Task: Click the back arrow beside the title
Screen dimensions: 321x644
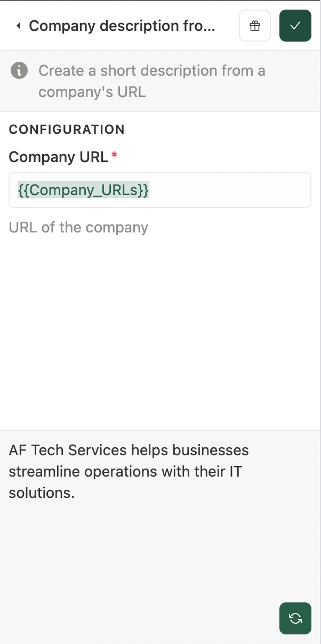Action: 18,26
